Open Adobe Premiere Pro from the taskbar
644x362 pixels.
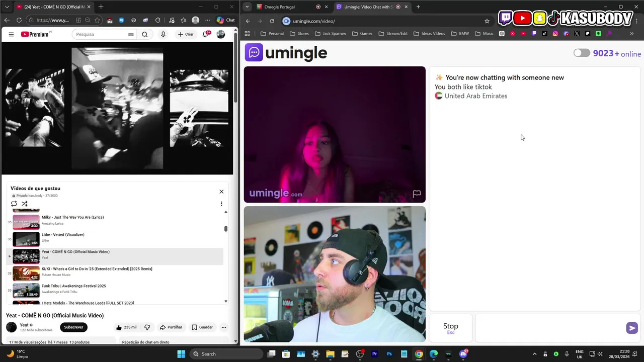tap(374, 354)
